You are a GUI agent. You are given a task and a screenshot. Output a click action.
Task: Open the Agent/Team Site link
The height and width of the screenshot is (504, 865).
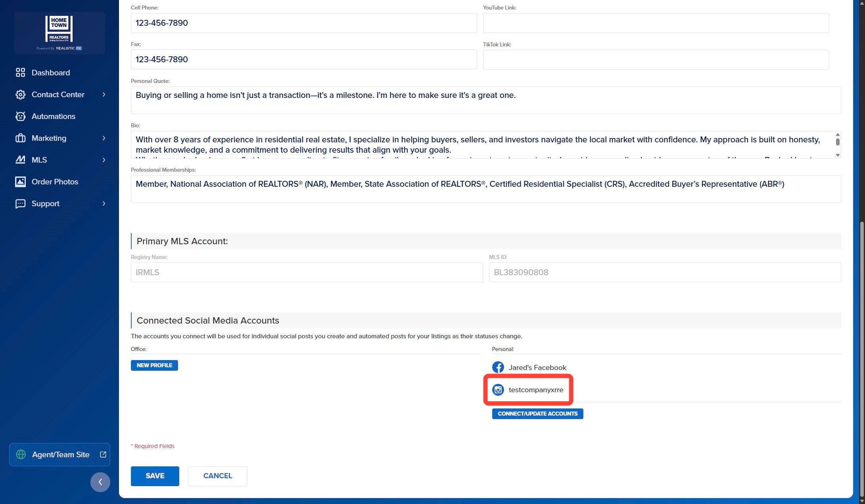59,454
